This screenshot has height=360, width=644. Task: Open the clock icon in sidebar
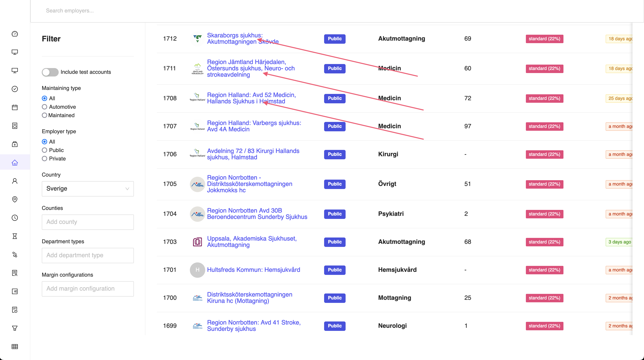pyautogui.click(x=15, y=218)
